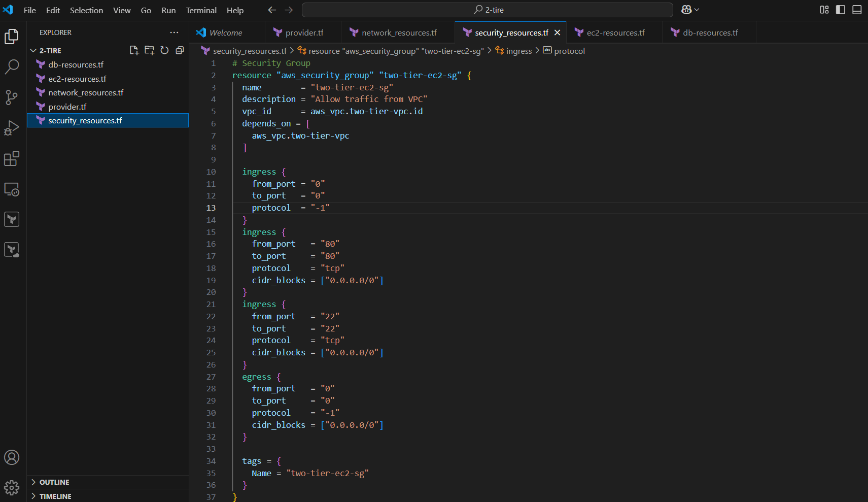Click the ingress breadcrumb item
868x502 pixels.
tap(513, 51)
